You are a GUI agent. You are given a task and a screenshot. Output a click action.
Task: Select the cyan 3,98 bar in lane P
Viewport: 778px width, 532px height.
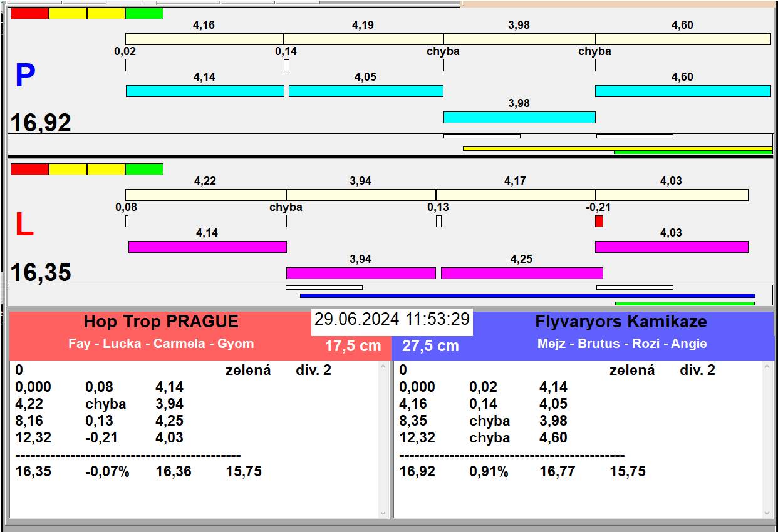pos(519,117)
